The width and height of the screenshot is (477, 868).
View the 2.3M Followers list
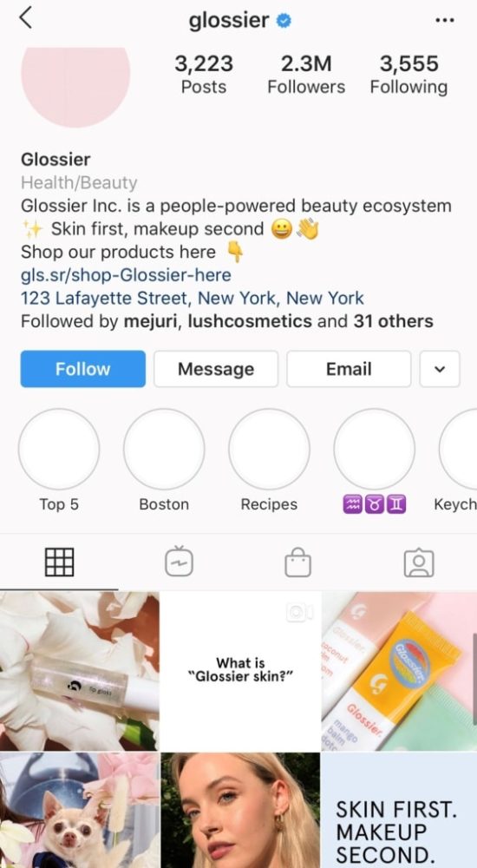coord(306,75)
